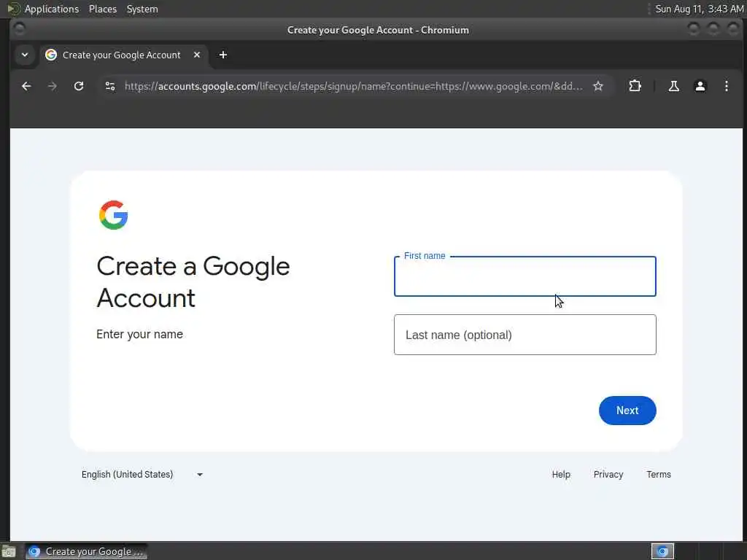This screenshot has height=560, width=747.
Task: Open Chrome Labs flask icon
Action: coord(673,86)
